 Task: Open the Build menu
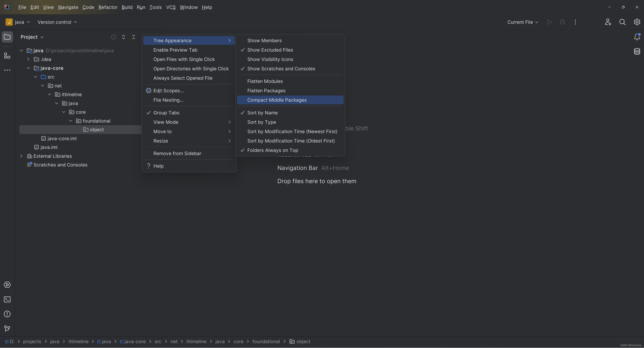[x=127, y=7]
